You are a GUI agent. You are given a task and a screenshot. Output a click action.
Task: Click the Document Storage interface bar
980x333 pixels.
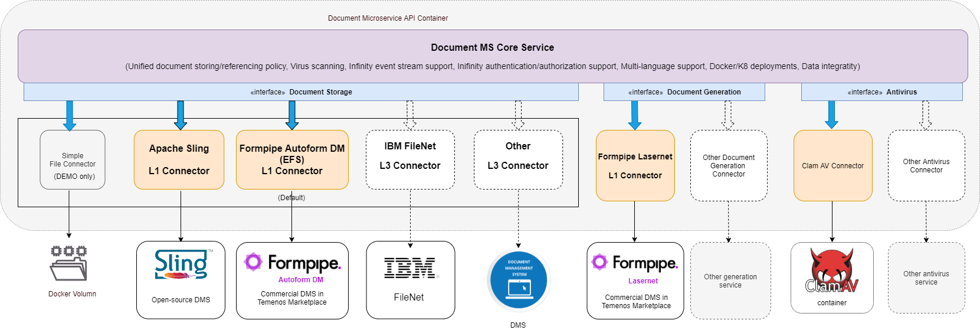click(x=301, y=92)
